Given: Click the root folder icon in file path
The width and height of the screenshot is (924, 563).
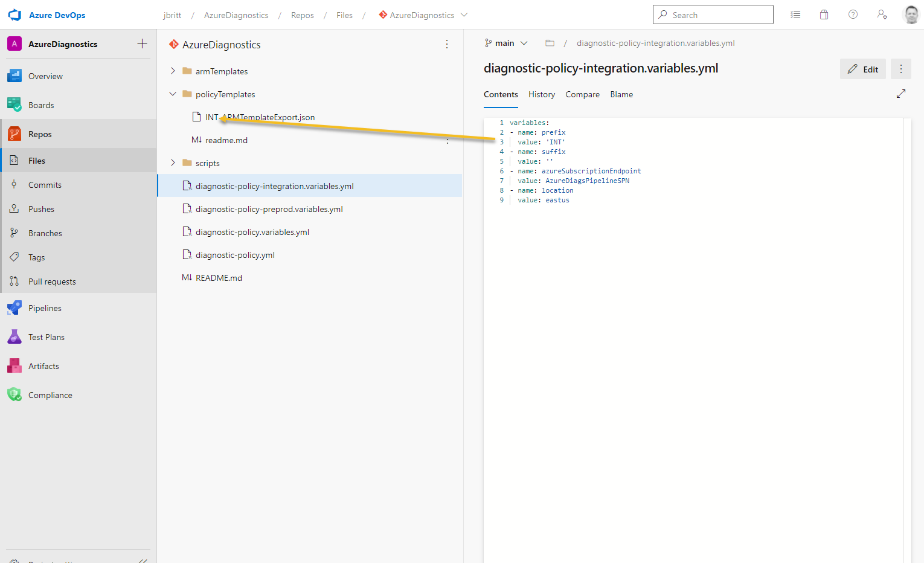Looking at the screenshot, I should point(550,43).
